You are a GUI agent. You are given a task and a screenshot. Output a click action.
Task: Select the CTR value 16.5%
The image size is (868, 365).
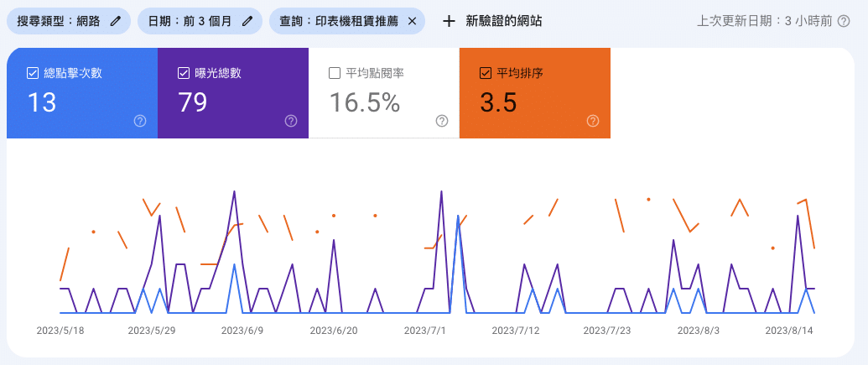point(364,102)
